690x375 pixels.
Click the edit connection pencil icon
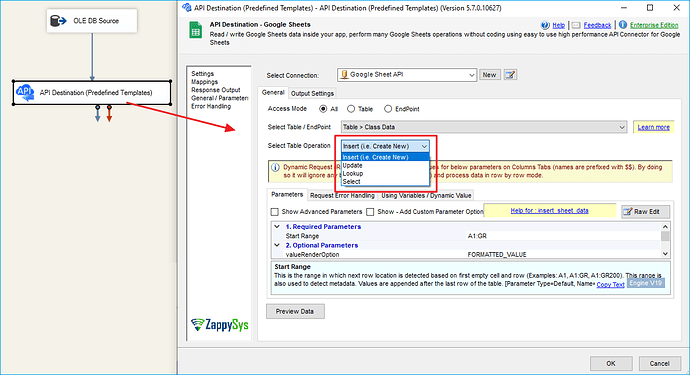(x=510, y=75)
